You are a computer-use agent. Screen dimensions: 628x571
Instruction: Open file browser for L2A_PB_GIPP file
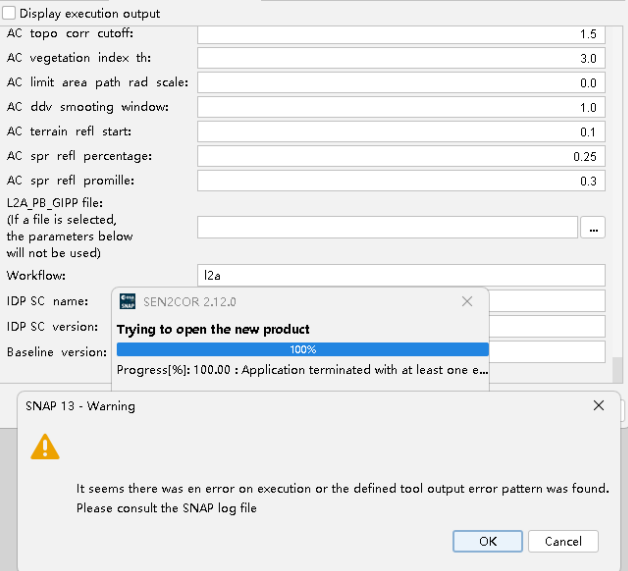click(x=594, y=228)
